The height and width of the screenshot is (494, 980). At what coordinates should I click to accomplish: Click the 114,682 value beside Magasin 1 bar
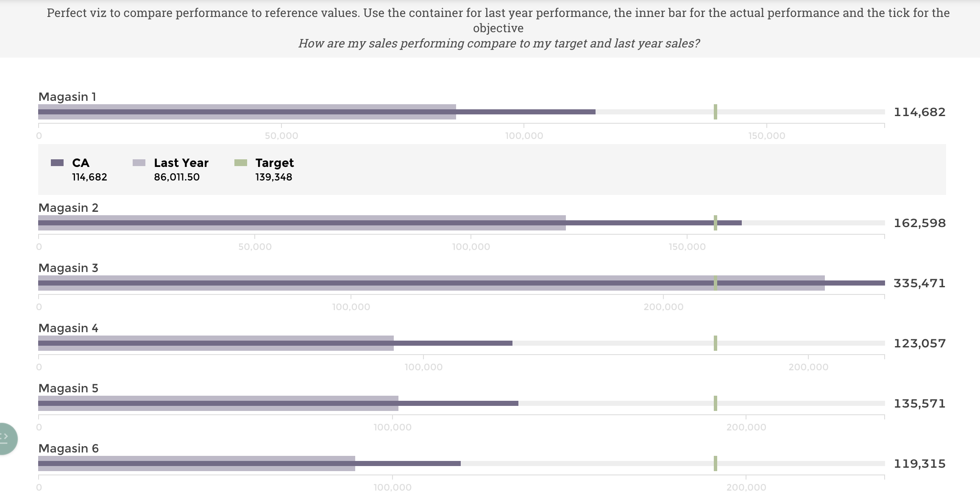(919, 112)
